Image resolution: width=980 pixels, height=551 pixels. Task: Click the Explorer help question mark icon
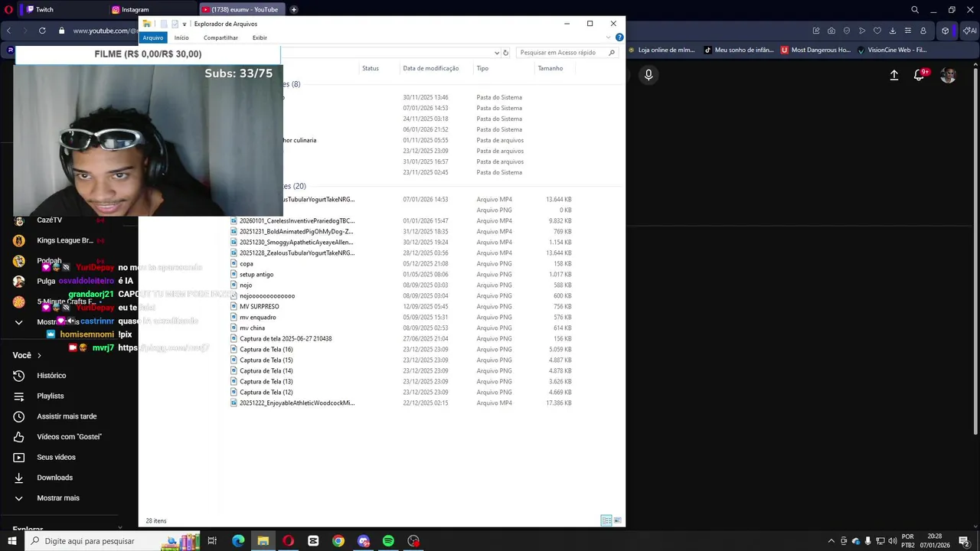pyautogui.click(x=619, y=37)
